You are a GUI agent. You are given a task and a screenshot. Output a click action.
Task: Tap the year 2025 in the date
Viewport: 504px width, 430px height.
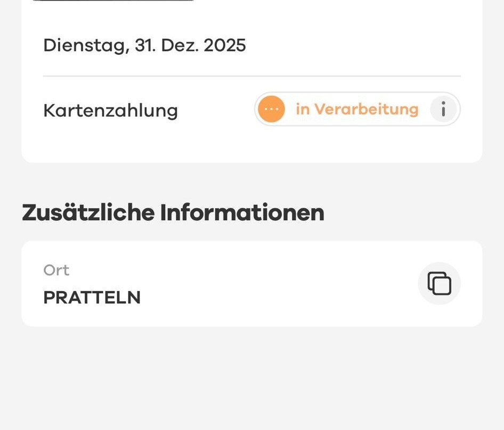point(224,45)
